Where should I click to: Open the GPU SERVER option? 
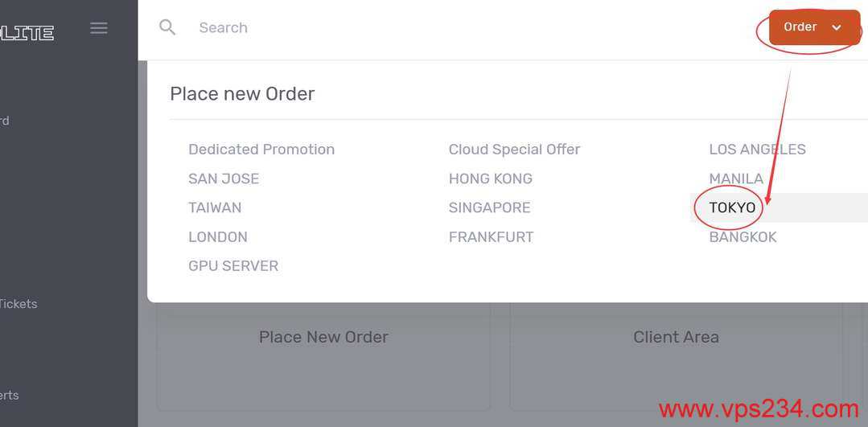point(233,266)
